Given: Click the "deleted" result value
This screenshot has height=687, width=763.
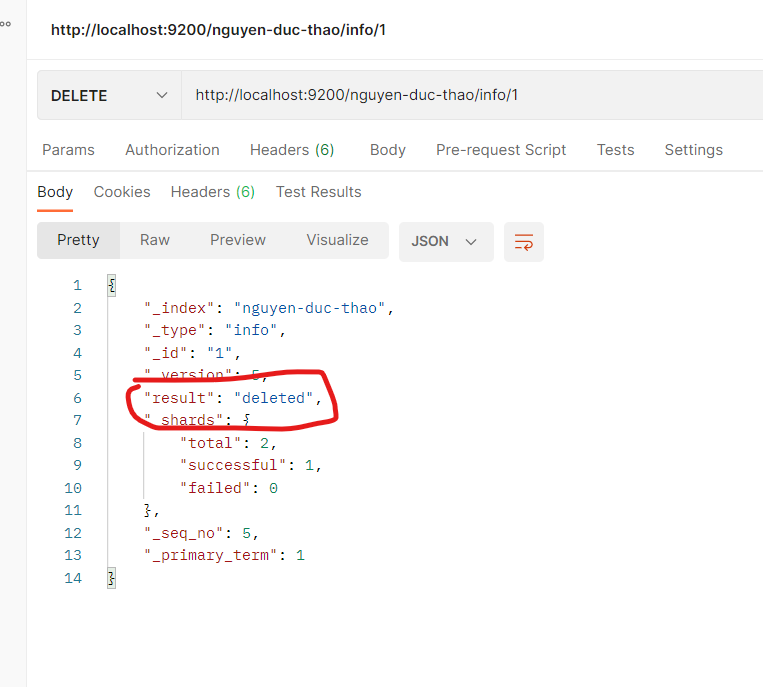Looking at the screenshot, I should [273, 398].
